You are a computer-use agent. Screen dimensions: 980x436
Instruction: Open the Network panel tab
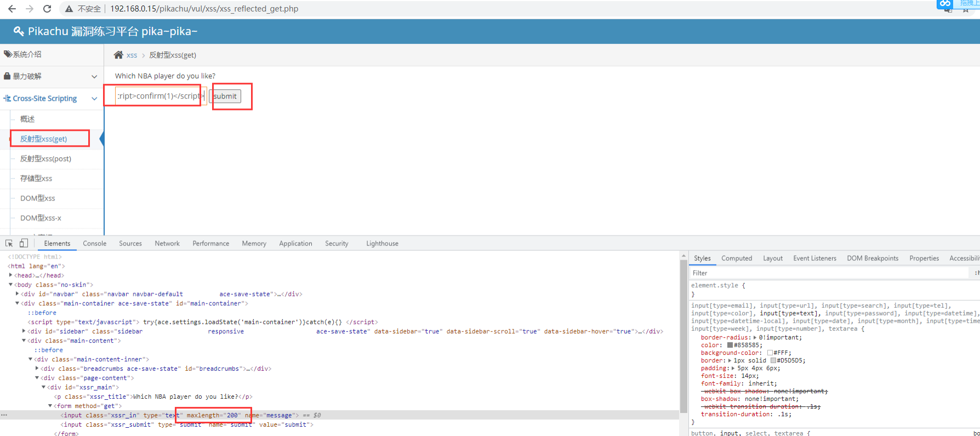(x=167, y=244)
